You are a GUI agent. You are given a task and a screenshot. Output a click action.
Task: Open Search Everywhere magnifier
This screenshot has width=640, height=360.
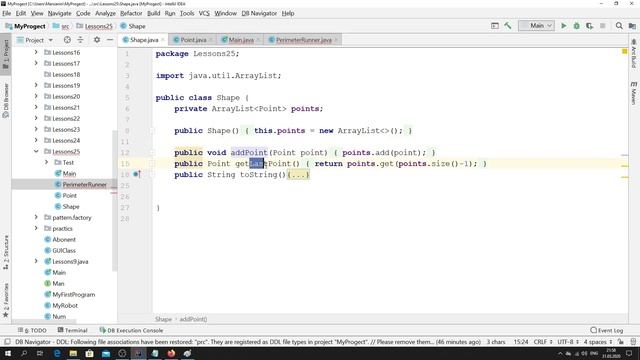tap(619, 26)
